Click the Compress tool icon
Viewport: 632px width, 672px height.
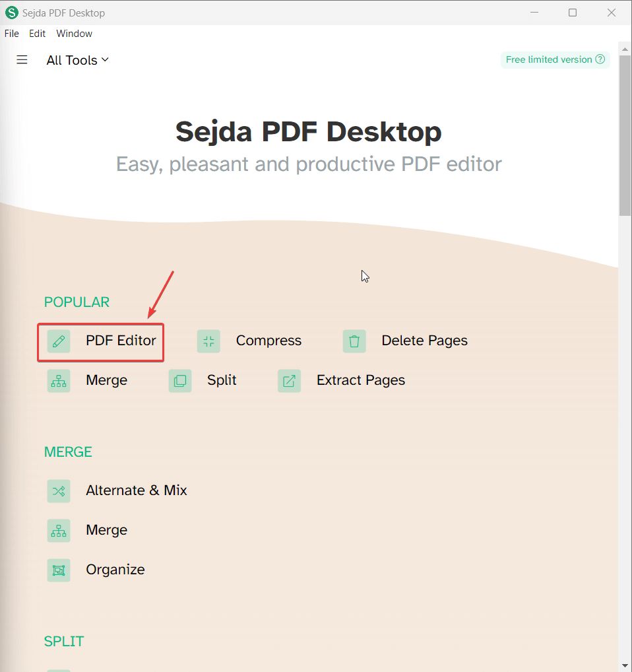(208, 341)
